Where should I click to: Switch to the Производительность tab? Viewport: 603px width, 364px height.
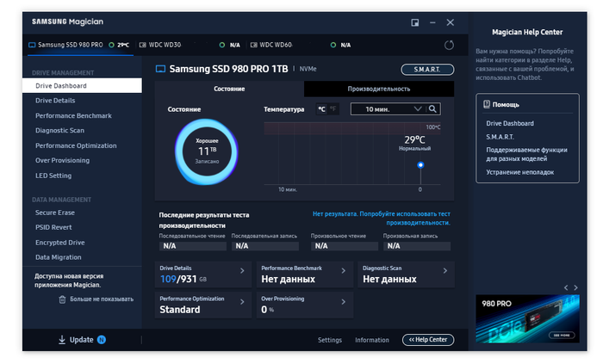coord(379,89)
